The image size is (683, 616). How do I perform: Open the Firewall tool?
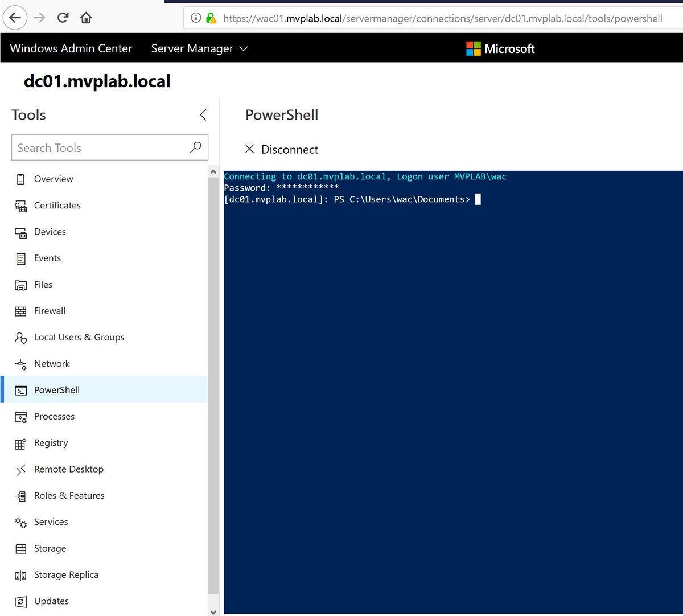coord(49,311)
